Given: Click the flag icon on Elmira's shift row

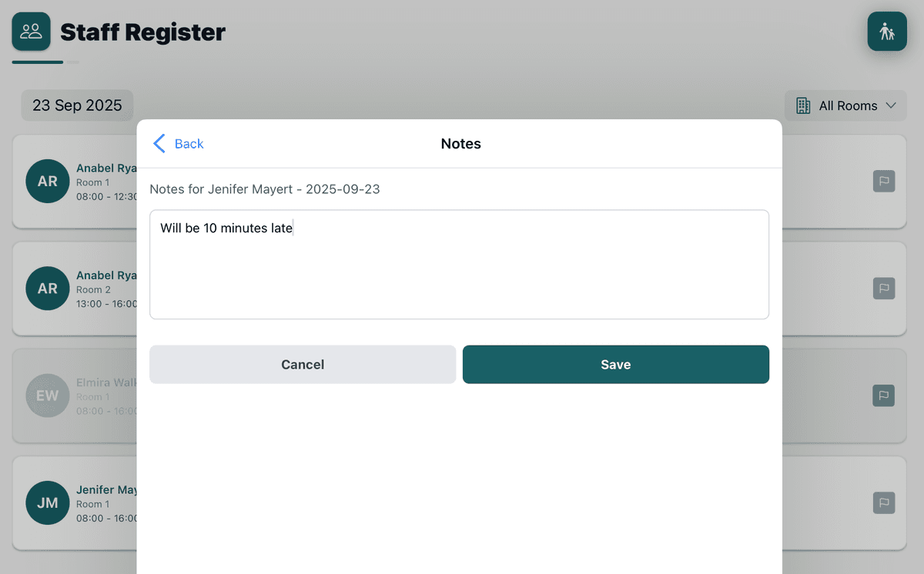Looking at the screenshot, I should coord(883,395).
